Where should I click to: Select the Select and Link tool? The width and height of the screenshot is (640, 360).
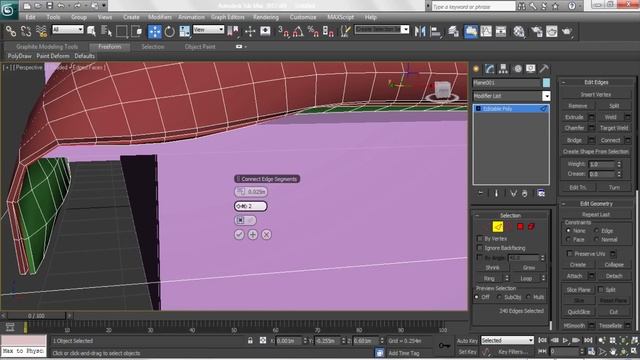(x=11, y=31)
